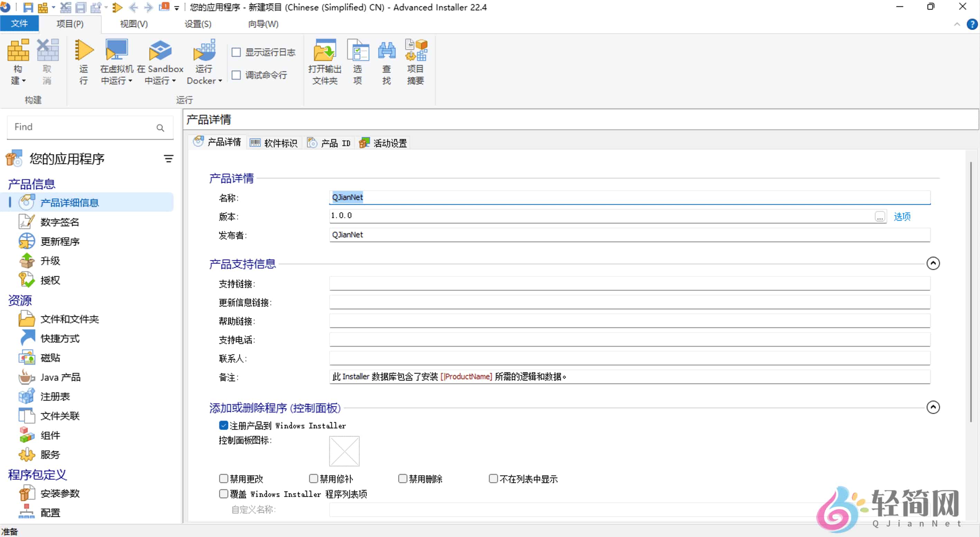Image resolution: width=980 pixels, height=537 pixels.
Task: Switch to the 设置(S) ribbon tab
Action: 197,24
